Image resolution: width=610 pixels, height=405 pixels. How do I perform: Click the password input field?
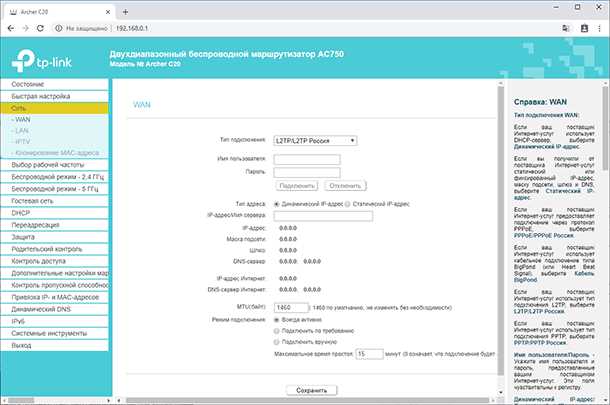(x=307, y=172)
